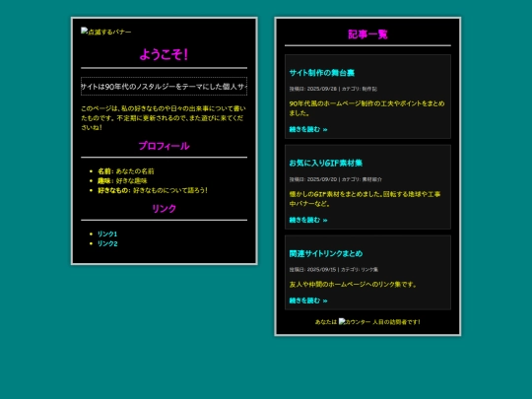Image resolution: width=532 pixels, height=399 pixels.
Task: Open the リンク1 link
Action: [x=107, y=233]
